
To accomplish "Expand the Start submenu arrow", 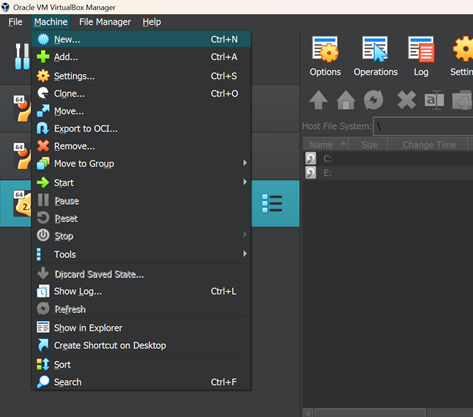I will coord(245,182).
